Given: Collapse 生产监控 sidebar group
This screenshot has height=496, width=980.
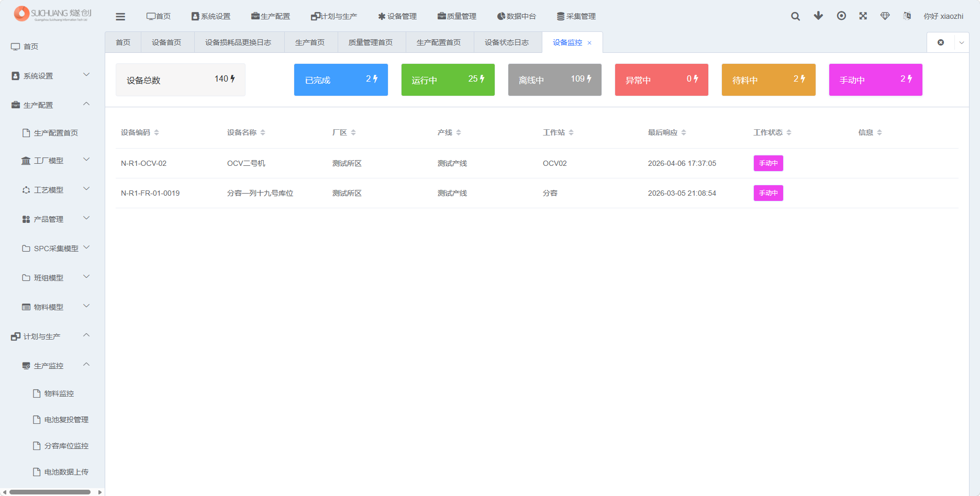Looking at the screenshot, I should [52, 366].
